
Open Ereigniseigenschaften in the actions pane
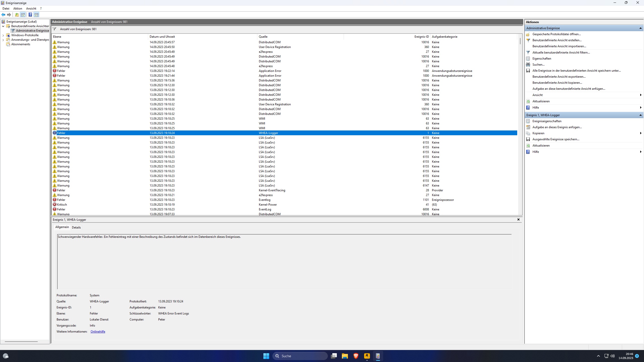tap(547, 121)
